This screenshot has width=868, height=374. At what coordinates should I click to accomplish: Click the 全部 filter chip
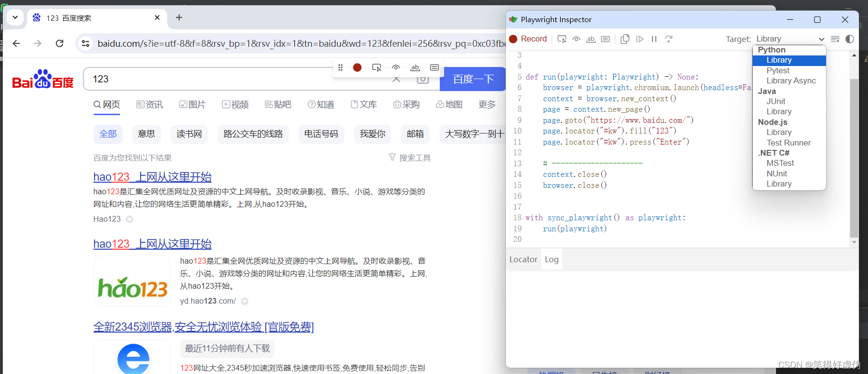pyautogui.click(x=108, y=134)
